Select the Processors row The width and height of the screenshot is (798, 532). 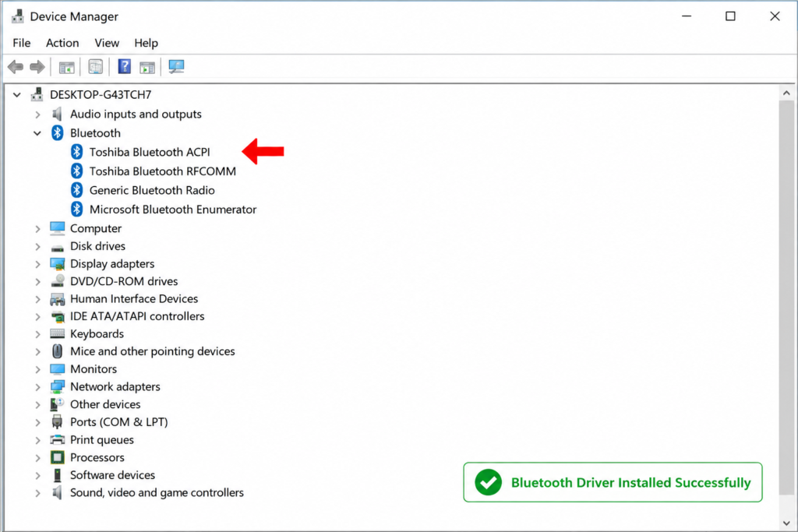tap(97, 458)
